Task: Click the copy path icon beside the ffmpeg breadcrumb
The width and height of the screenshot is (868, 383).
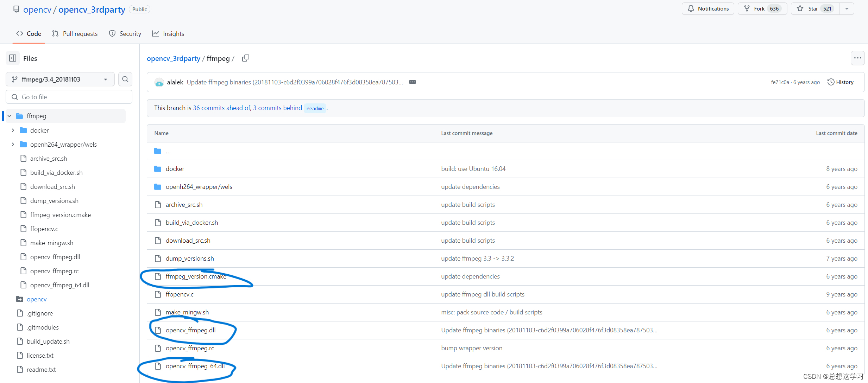Action: click(246, 58)
